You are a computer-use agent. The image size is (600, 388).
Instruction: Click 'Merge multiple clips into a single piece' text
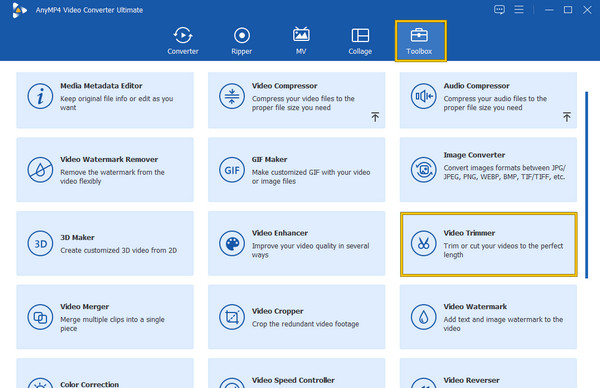112,324
